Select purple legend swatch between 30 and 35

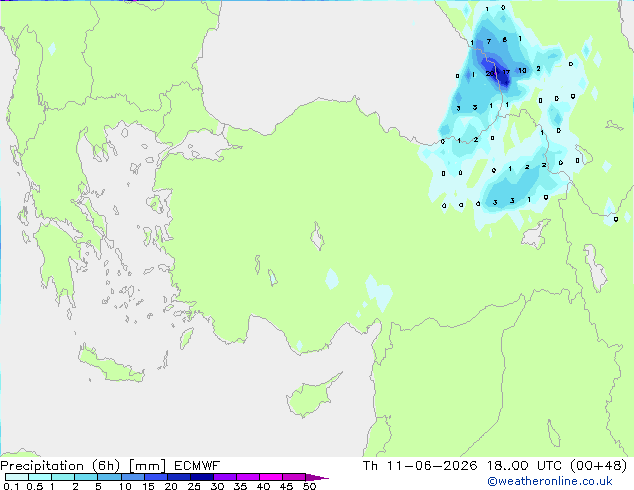(225, 477)
